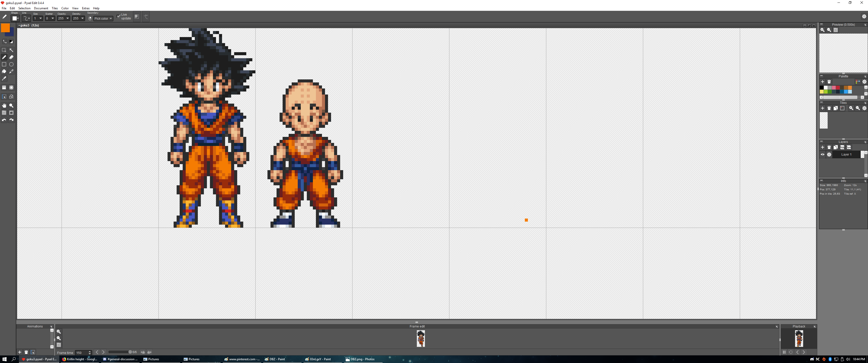Select the rectangle shape tool

tap(4, 64)
